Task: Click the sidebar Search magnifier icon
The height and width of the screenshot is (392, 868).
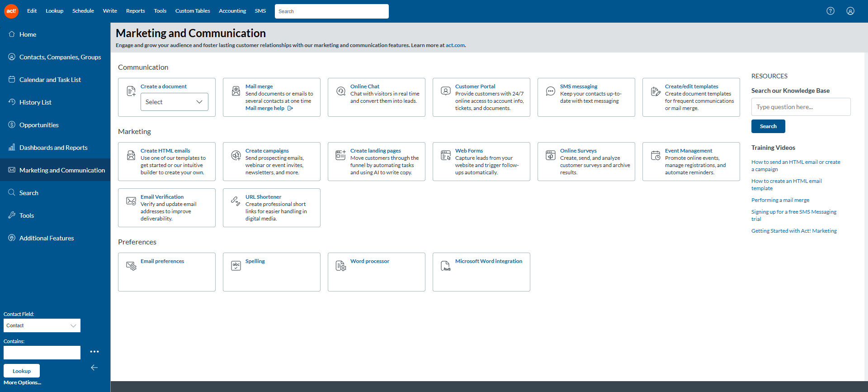Action: [12, 192]
